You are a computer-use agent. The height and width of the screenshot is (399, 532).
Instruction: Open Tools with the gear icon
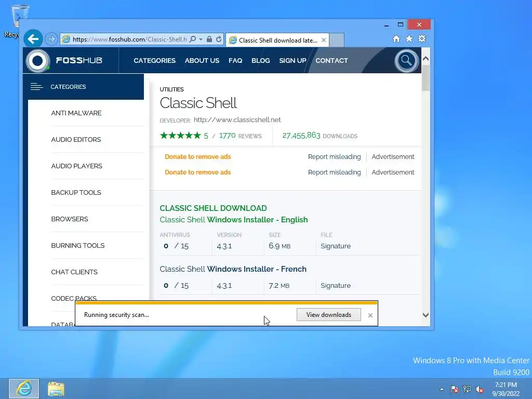(x=422, y=38)
